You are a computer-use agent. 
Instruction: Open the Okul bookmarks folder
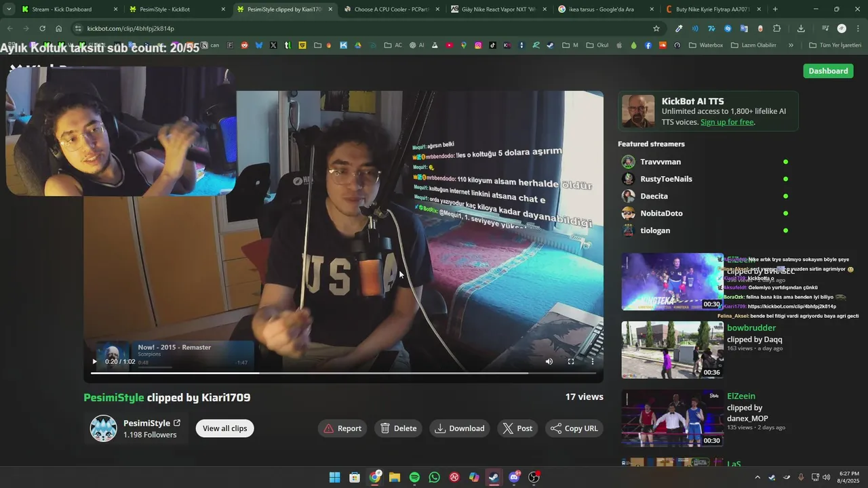pyautogui.click(x=597, y=45)
